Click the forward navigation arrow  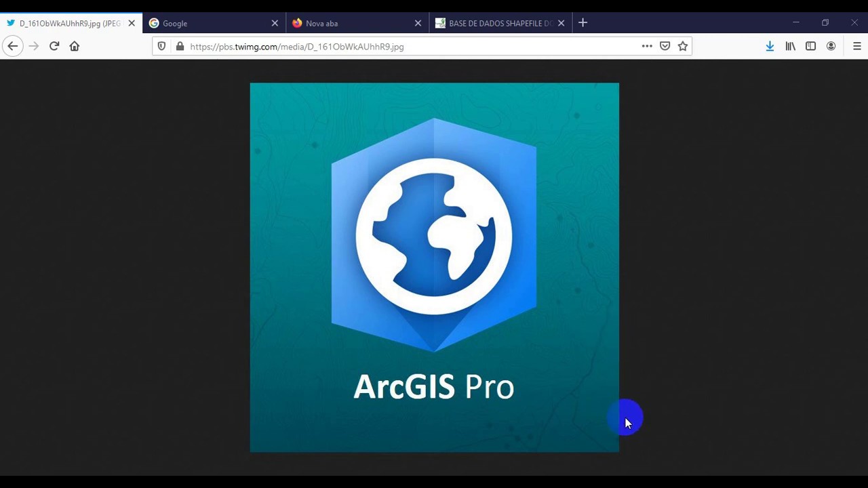click(x=34, y=46)
